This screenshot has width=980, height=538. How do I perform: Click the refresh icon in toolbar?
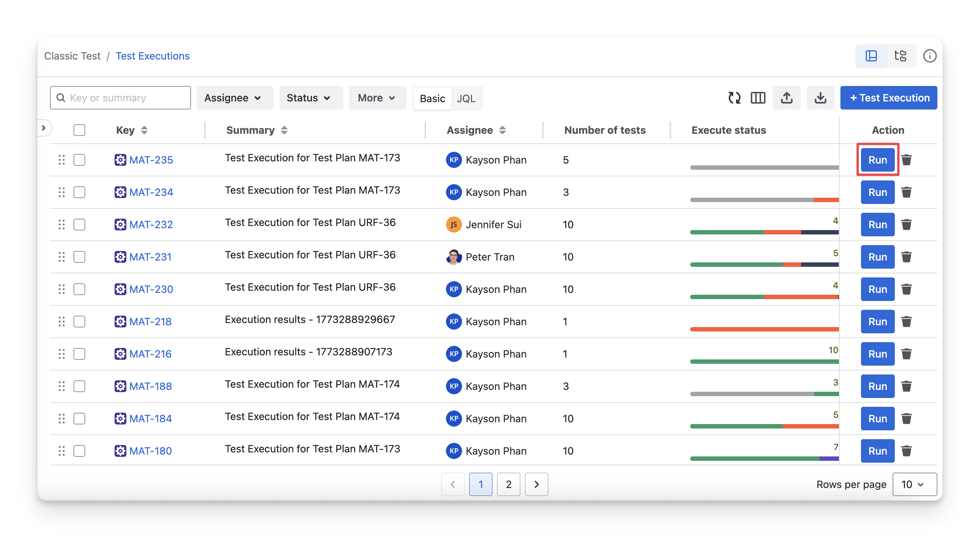(x=734, y=98)
